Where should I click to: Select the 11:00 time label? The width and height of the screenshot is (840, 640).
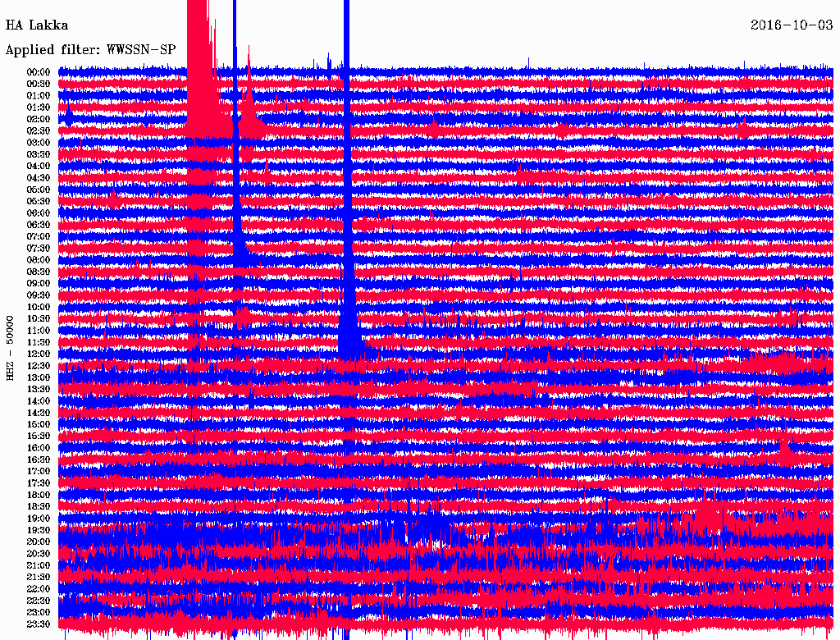click(x=39, y=330)
